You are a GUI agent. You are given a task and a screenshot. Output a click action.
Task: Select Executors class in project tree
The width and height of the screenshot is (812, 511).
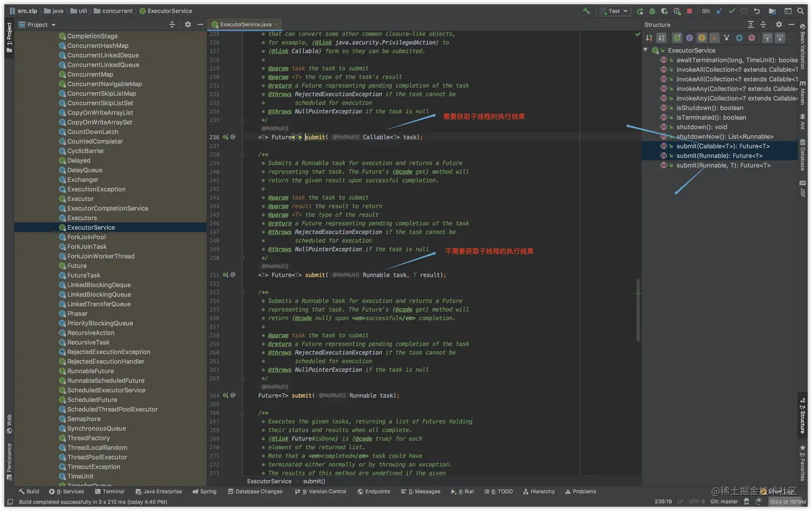pyautogui.click(x=82, y=218)
